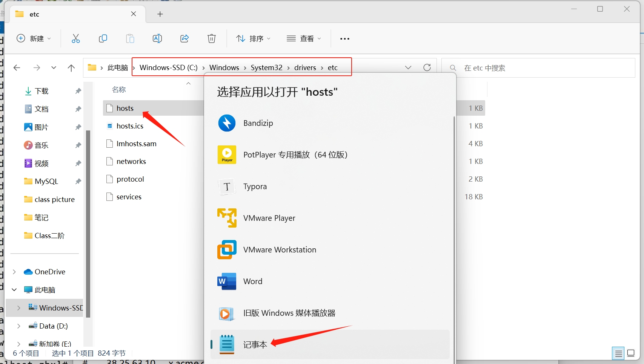
Task: Choose Bandizip to open hosts
Action: tap(330, 123)
